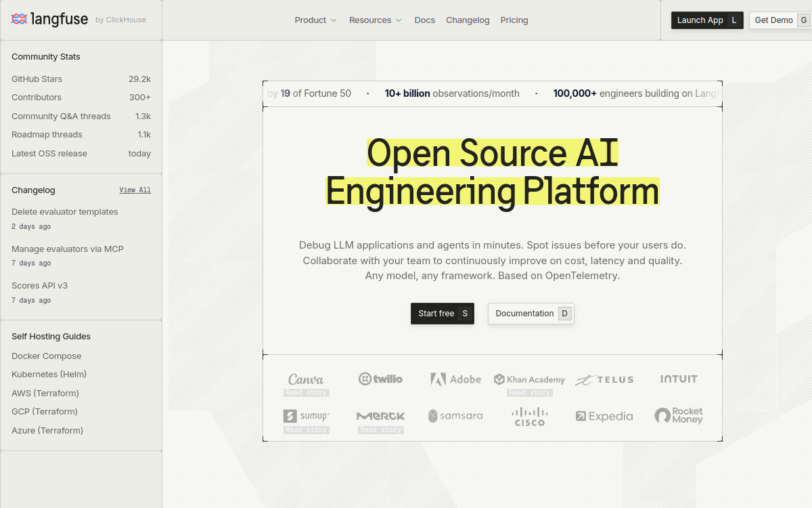
Task: Open the Documentation button
Action: point(531,314)
